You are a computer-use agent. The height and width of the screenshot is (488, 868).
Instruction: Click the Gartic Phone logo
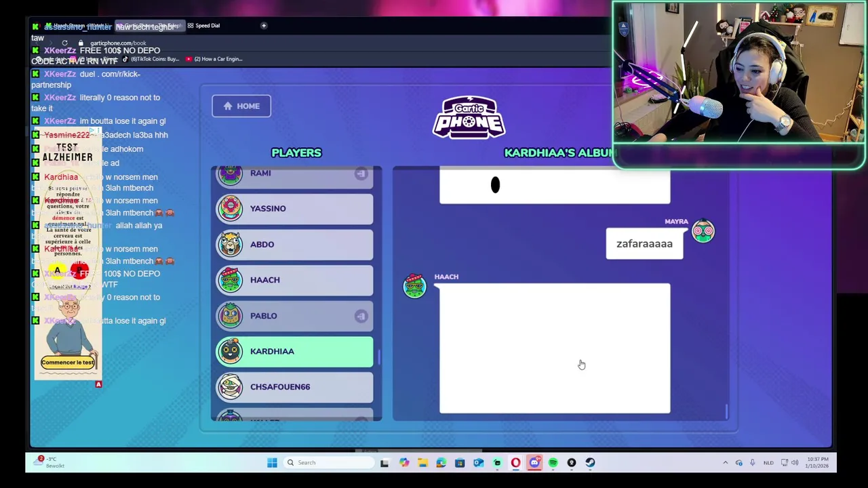(469, 117)
